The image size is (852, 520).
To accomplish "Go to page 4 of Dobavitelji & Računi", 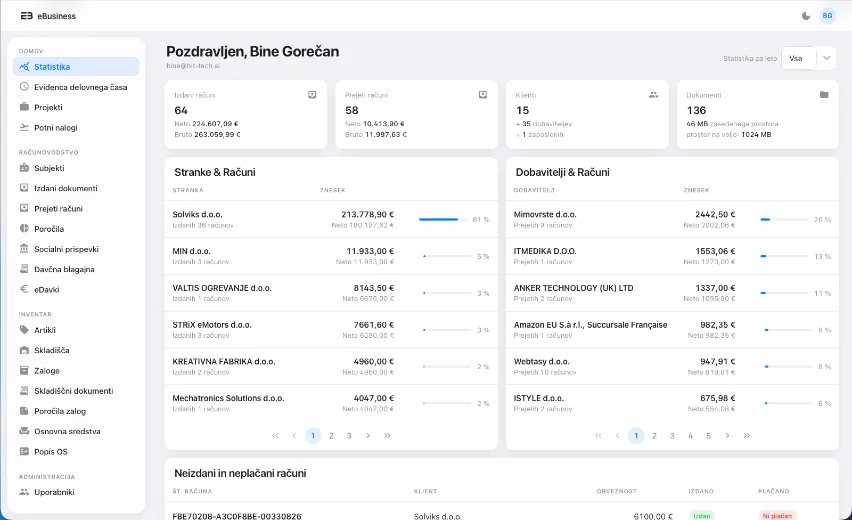I will coord(690,436).
